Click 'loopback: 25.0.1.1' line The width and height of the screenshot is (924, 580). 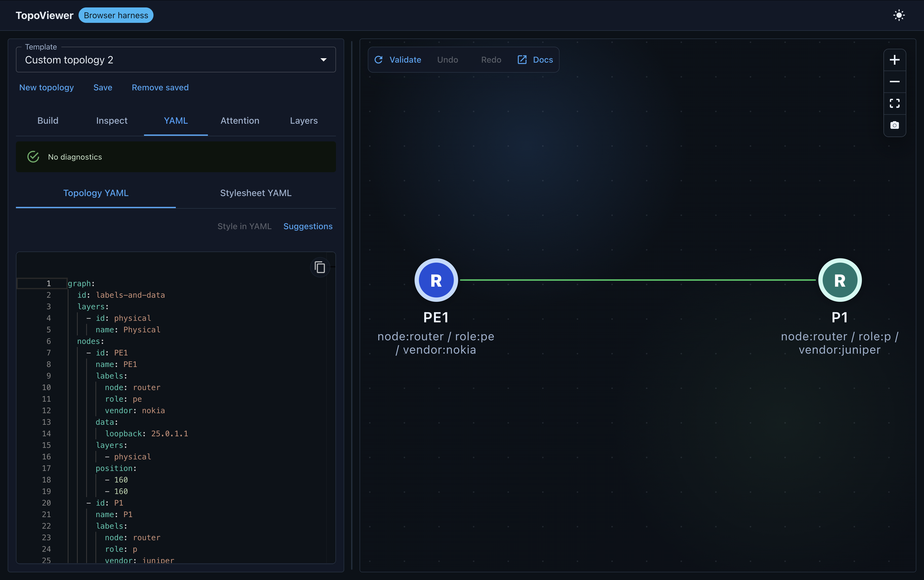click(x=147, y=433)
